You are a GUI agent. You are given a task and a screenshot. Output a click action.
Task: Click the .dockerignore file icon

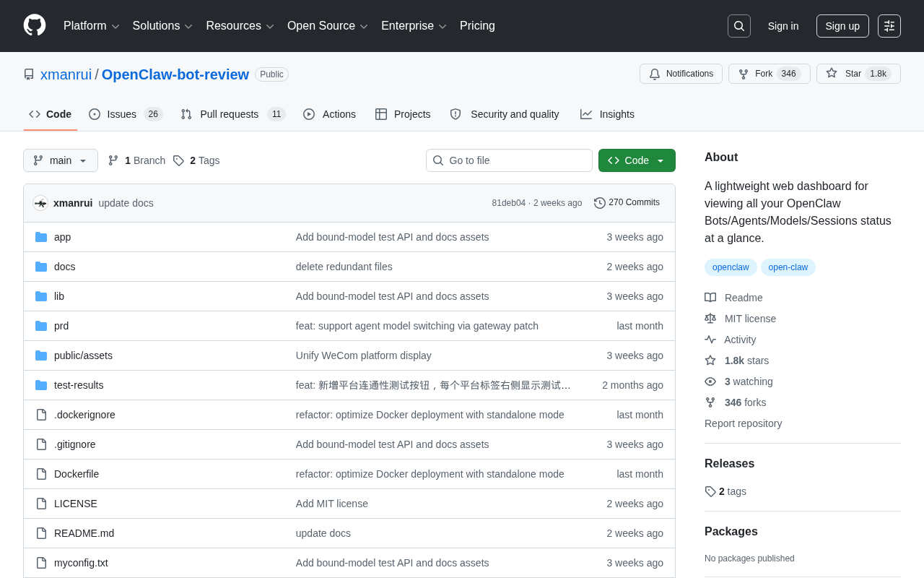(x=41, y=415)
